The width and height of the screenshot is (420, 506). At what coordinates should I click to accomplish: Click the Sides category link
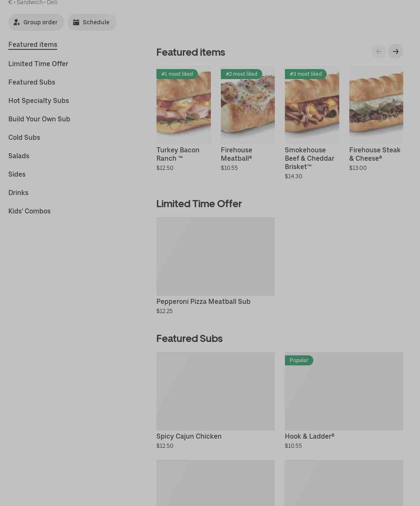(x=17, y=174)
